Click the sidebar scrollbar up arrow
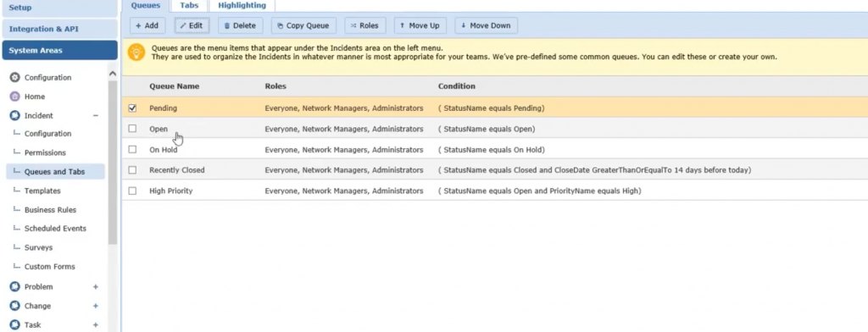 tap(113, 74)
